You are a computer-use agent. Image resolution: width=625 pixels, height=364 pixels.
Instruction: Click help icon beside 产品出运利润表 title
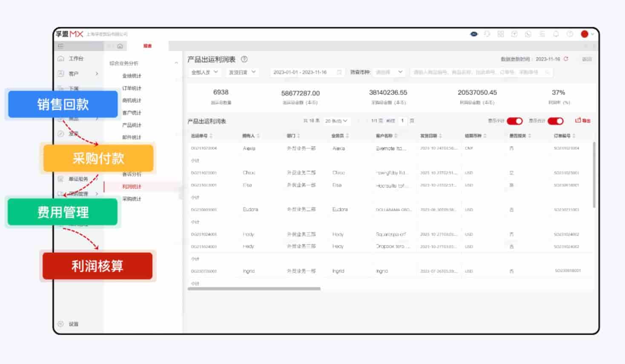pyautogui.click(x=244, y=60)
